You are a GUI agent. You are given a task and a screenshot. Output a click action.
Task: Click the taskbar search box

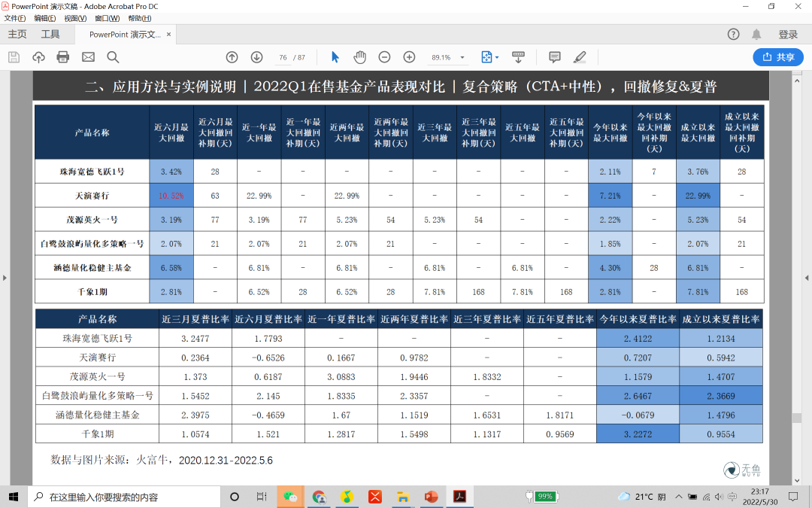(x=123, y=497)
